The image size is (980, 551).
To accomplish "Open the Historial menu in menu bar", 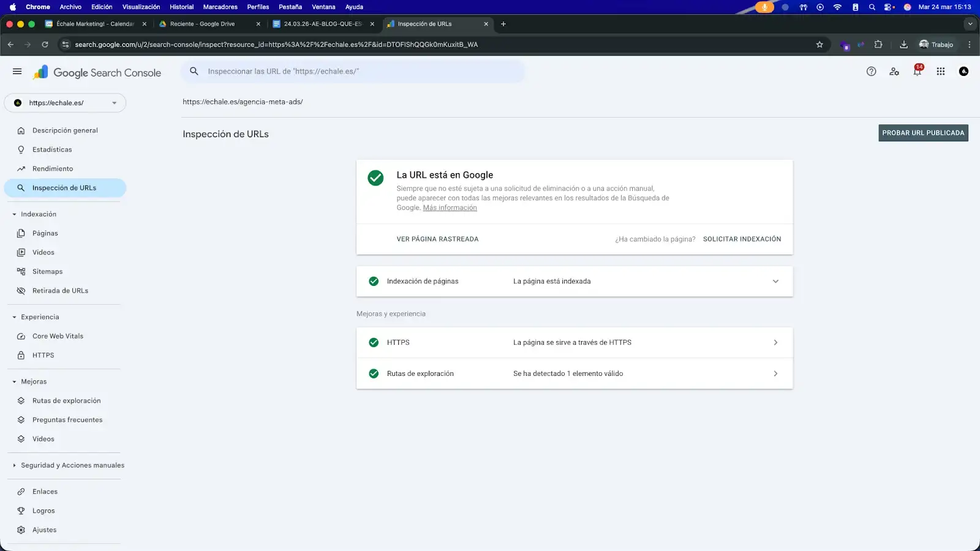I will click(181, 7).
